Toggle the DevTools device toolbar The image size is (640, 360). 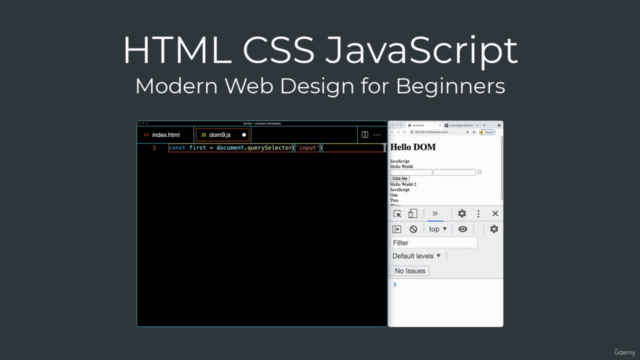pos(413,213)
